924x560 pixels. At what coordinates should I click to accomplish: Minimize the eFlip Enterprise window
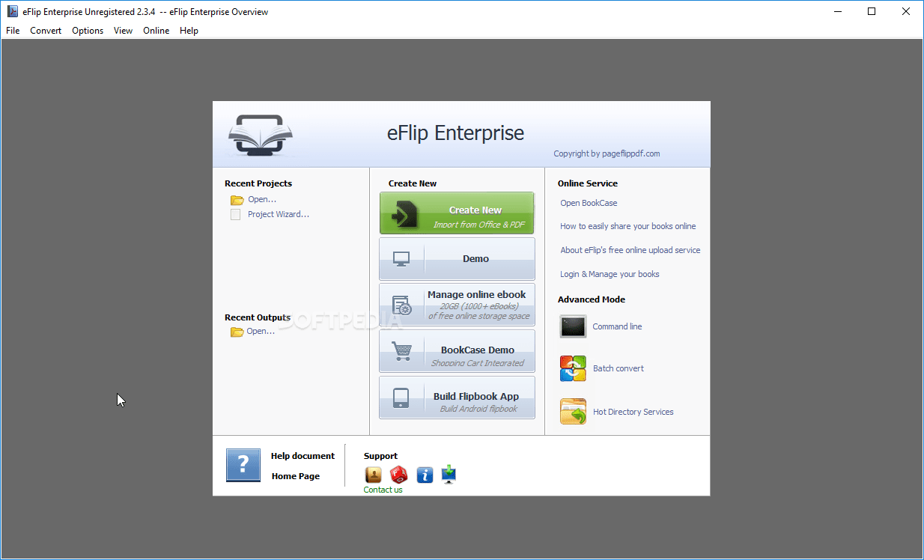pos(837,11)
